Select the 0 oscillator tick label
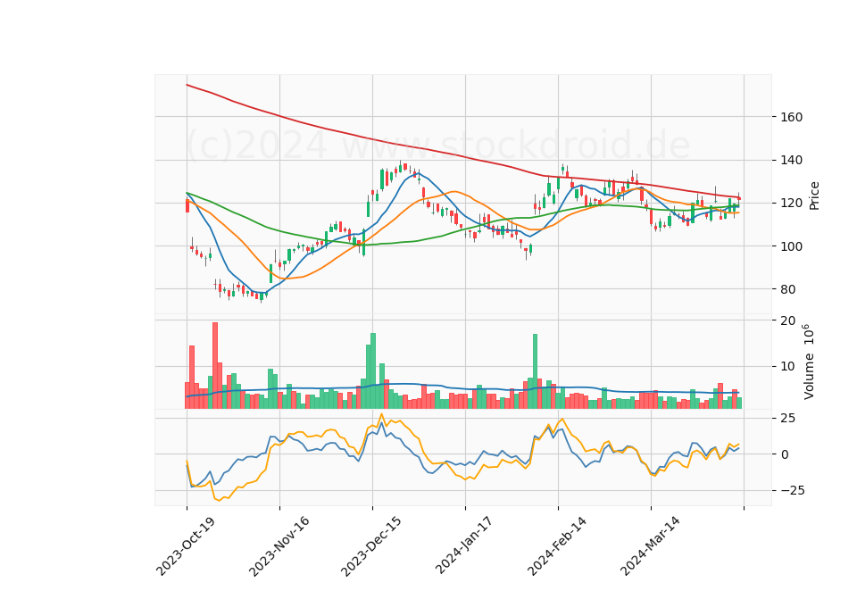 (x=785, y=454)
